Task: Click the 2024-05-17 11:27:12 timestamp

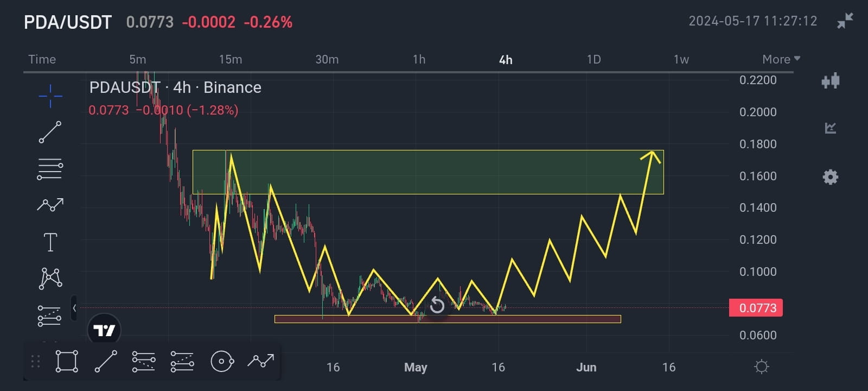Action: (x=753, y=21)
